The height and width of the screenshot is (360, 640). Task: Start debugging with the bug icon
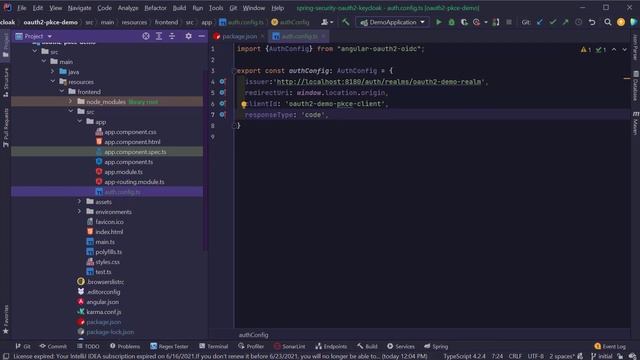pyautogui.click(x=451, y=22)
